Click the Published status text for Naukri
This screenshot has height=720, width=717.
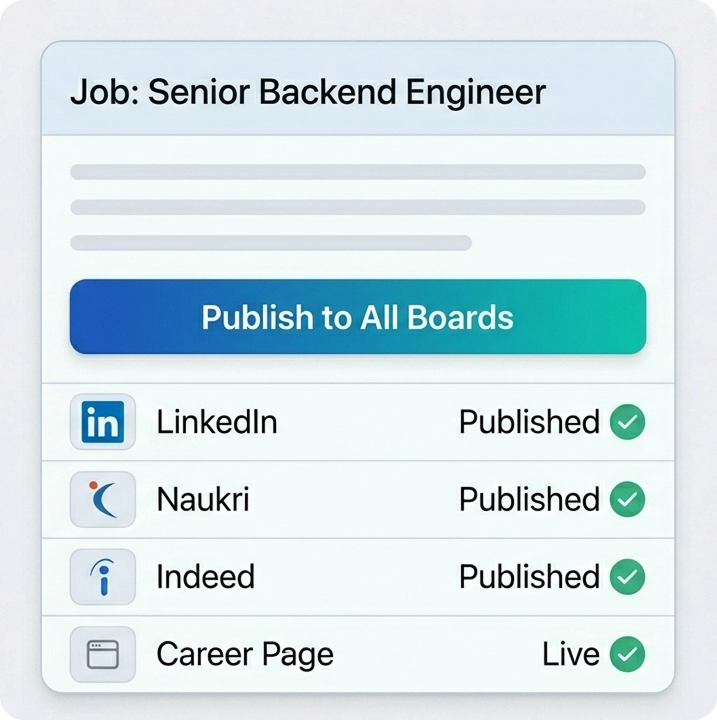pos(529,499)
